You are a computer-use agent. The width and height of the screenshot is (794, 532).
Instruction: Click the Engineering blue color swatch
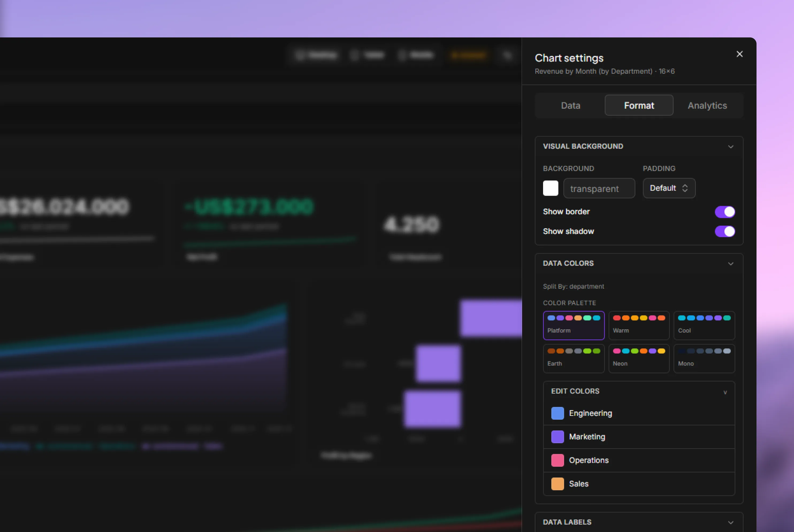pos(558,413)
